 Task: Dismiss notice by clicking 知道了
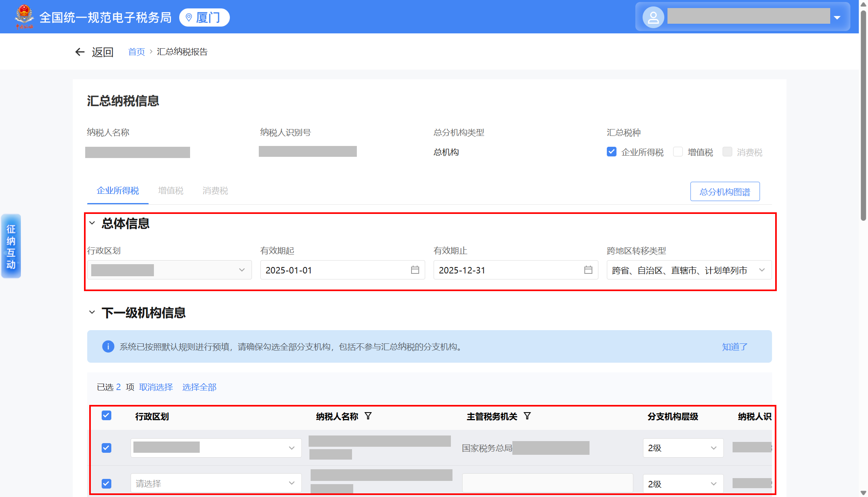click(734, 347)
